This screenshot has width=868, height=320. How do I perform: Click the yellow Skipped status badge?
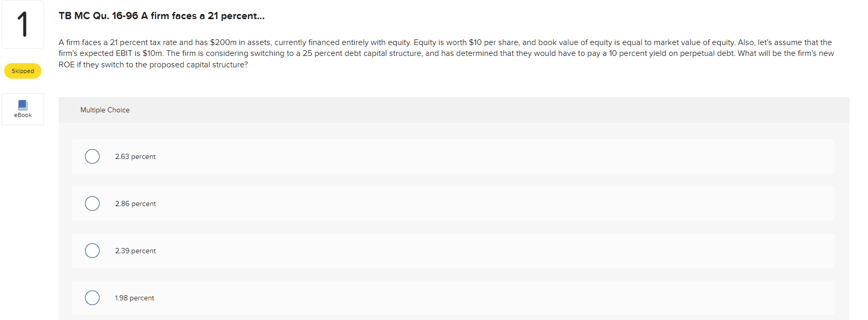(x=22, y=71)
